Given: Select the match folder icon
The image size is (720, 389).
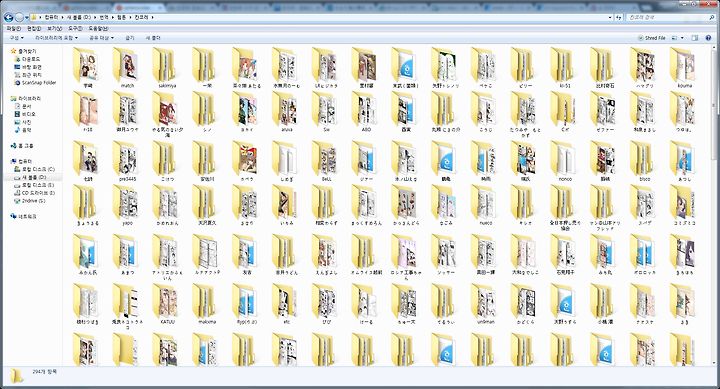Looking at the screenshot, I should pos(127,64).
